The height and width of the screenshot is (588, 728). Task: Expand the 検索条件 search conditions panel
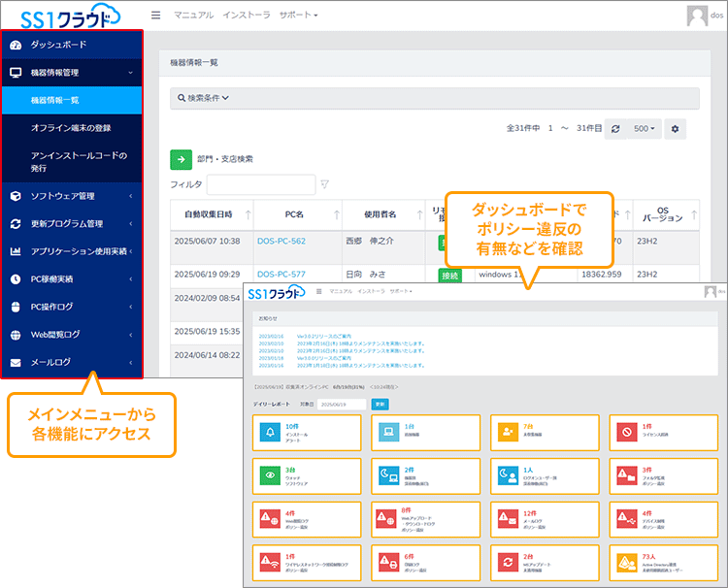pyautogui.click(x=203, y=98)
